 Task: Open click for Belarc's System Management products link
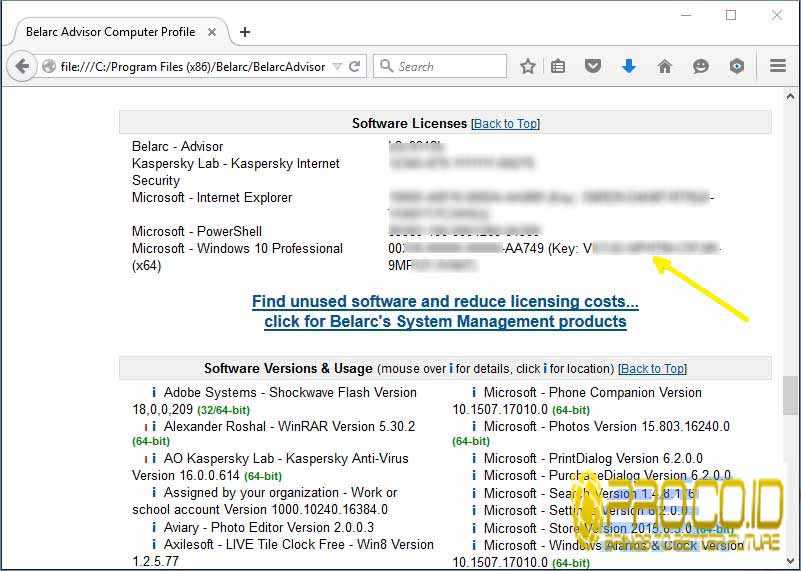coord(445,322)
